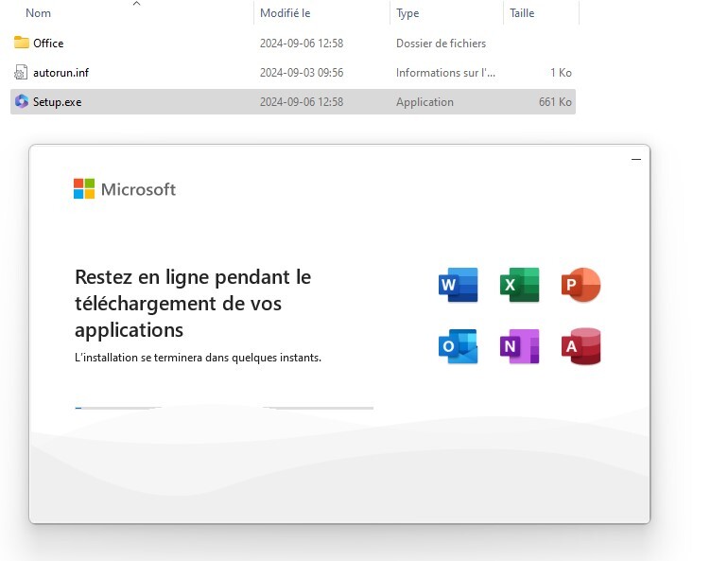
Task: Click the Excel app icon
Action: point(519,285)
